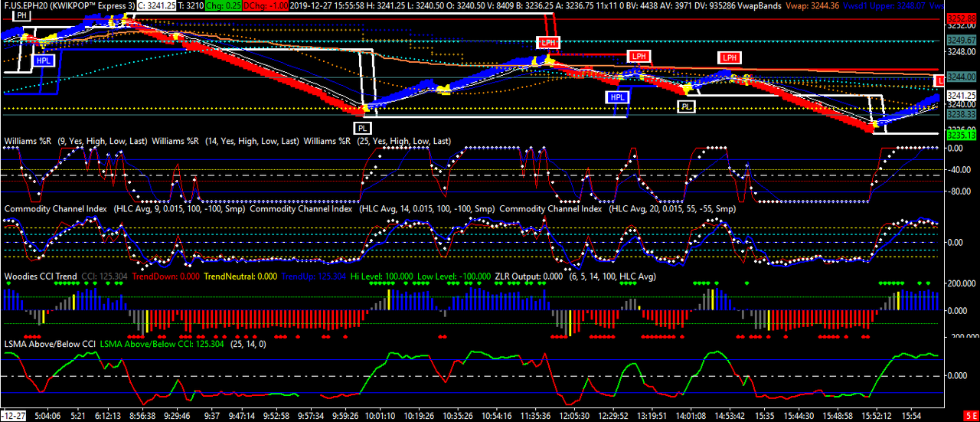The height and width of the screenshot is (422, 980).
Task: Click the -40.00 level on Williams %R scale
Action: 959,170
